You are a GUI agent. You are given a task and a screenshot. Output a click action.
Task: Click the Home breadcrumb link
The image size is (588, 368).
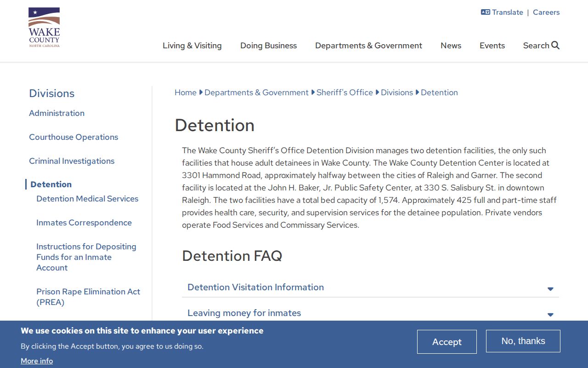pyautogui.click(x=186, y=92)
